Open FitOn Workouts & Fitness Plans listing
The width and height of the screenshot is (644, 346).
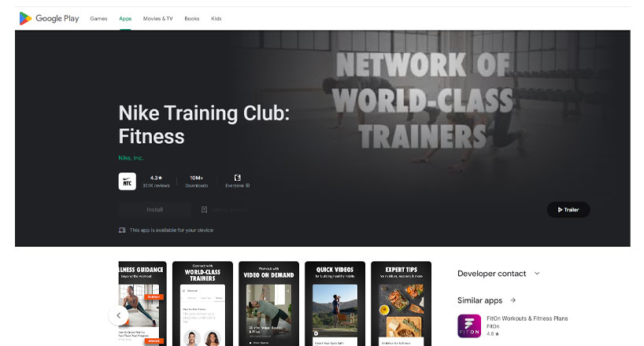527,318
